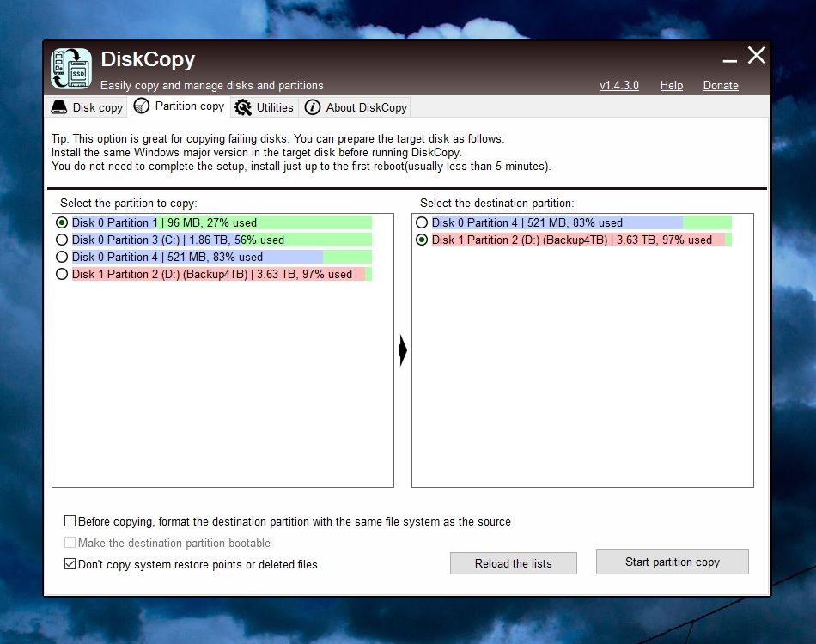
Task: Click the 'Select the partition to copy:' label
Action: pos(129,203)
